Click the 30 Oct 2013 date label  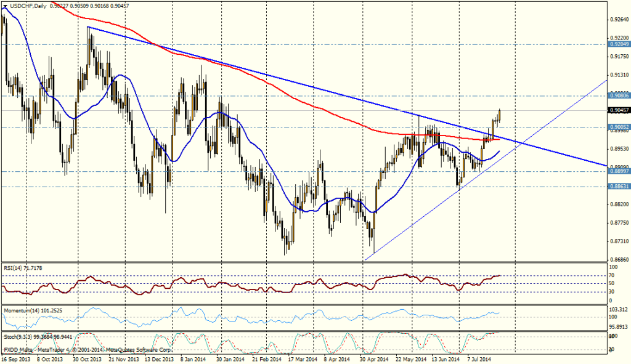point(87,358)
